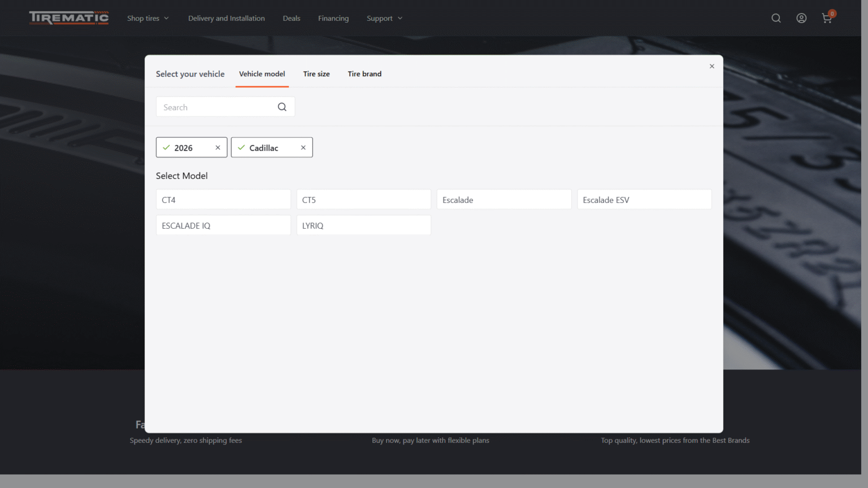Open the shopping cart
The width and height of the screenshot is (868, 488).
(827, 19)
